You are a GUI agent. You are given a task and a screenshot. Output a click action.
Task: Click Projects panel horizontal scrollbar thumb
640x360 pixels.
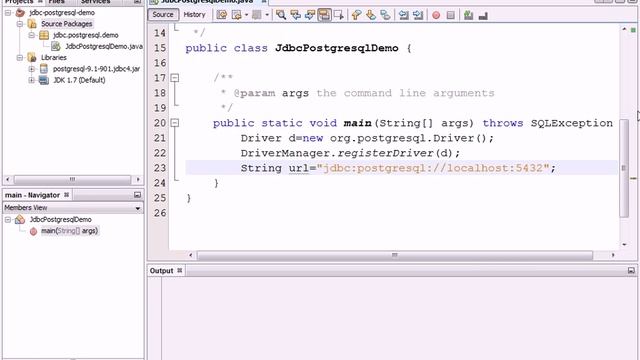click(x=72, y=179)
